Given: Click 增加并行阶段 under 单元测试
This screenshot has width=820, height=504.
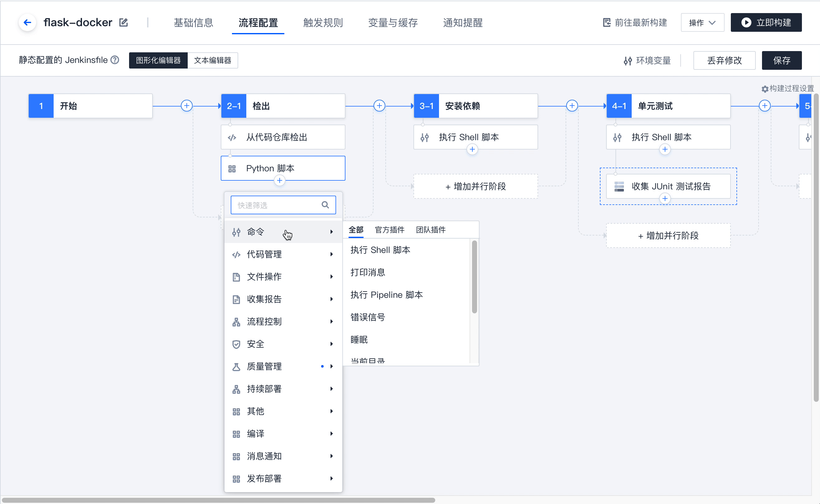Looking at the screenshot, I should click(x=668, y=236).
